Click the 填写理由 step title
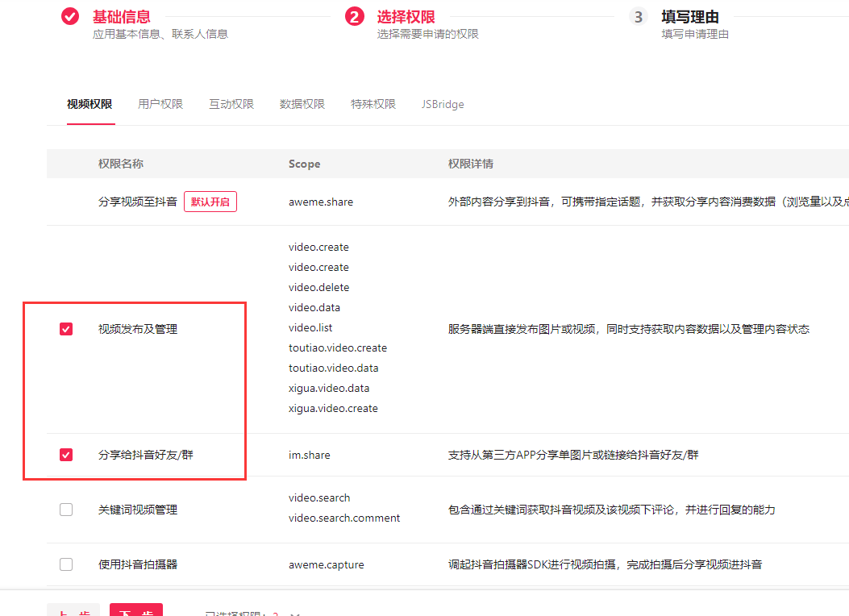This screenshot has width=849, height=616. 690,17
